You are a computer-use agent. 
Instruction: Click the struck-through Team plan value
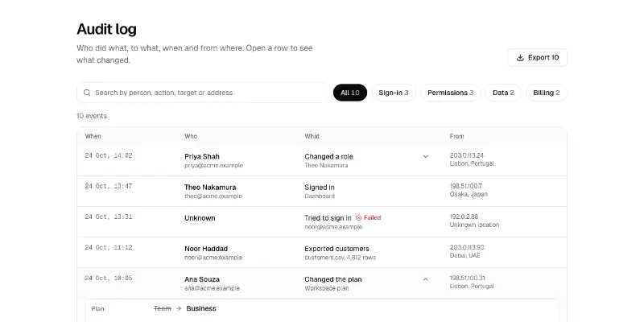[x=163, y=308]
